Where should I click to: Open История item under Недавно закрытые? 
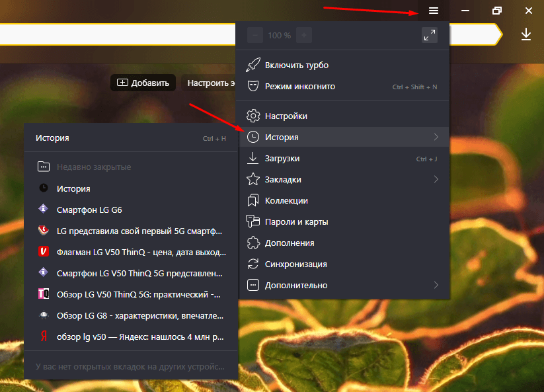click(x=131, y=188)
